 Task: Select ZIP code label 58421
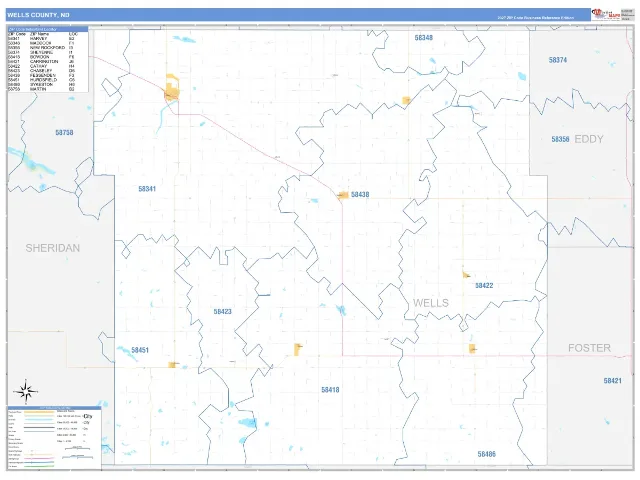(613, 381)
